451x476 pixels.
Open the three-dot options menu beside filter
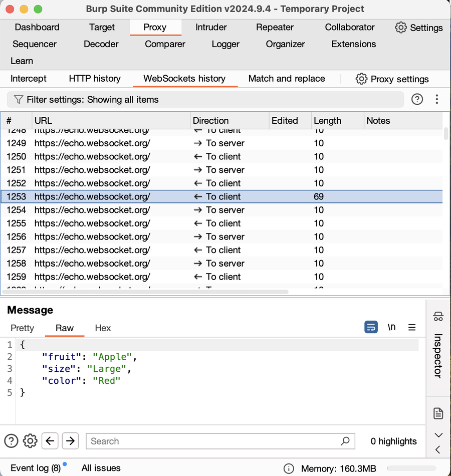point(437,99)
